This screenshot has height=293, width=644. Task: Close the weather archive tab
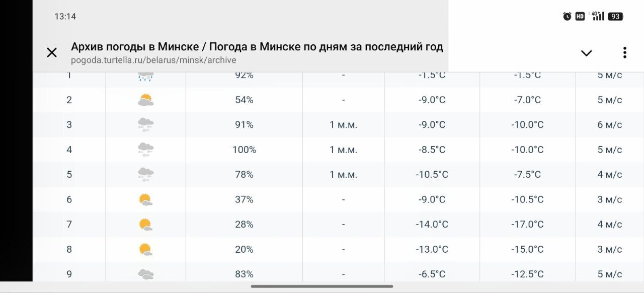pyautogui.click(x=52, y=52)
